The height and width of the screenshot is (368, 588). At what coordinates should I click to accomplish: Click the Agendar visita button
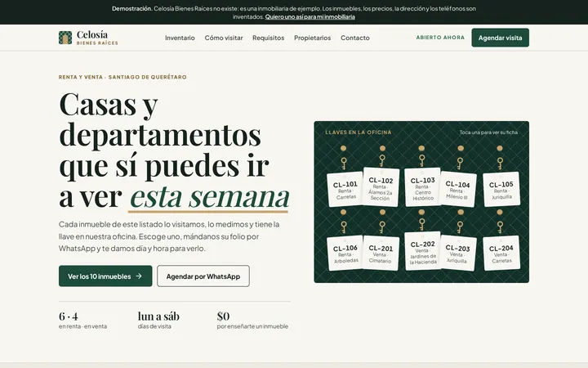(x=501, y=38)
